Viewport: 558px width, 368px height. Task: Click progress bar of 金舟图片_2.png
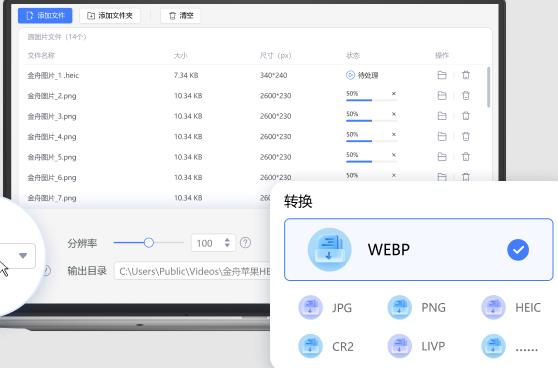(371, 100)
